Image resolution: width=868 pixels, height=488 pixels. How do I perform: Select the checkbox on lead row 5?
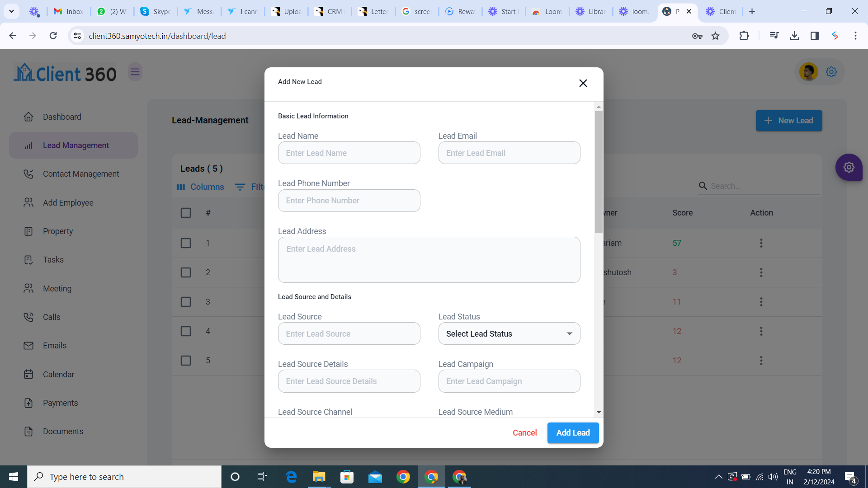pos(186,360)
